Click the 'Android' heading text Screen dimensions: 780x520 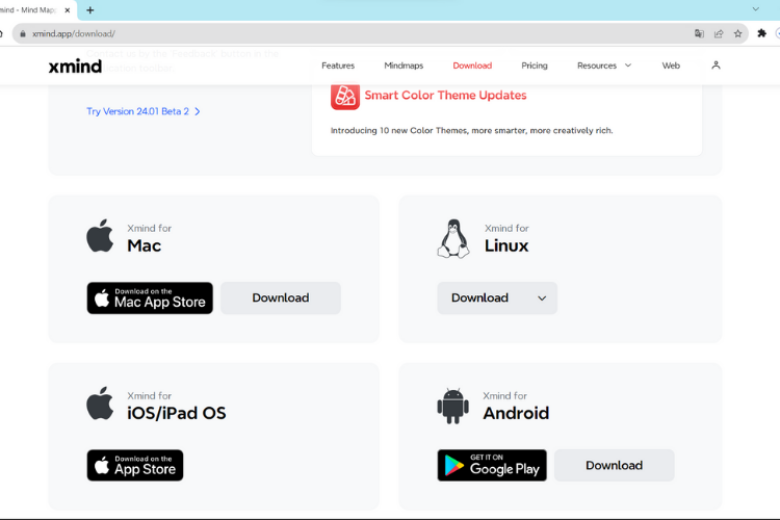[516, 413]
